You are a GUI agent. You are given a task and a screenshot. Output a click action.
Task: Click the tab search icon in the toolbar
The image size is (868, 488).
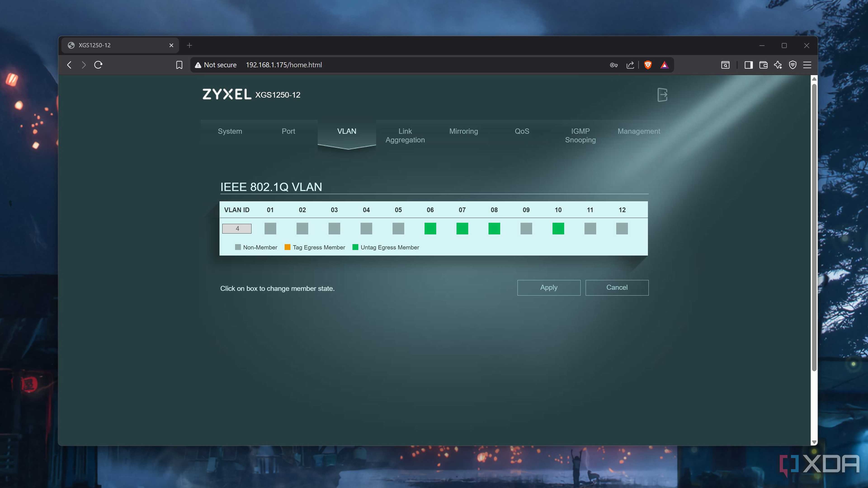[x=725, y=65]
